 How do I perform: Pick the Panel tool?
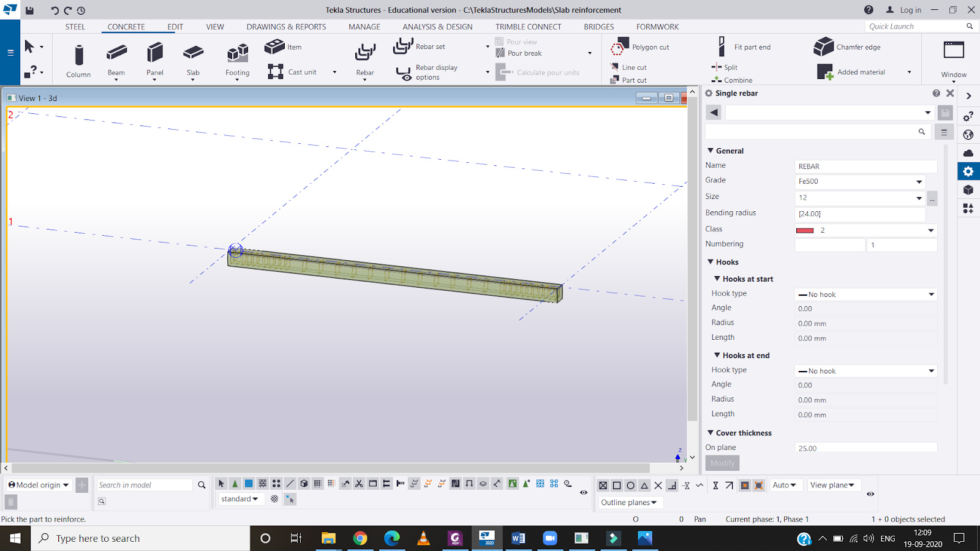(x=155, y=61)
